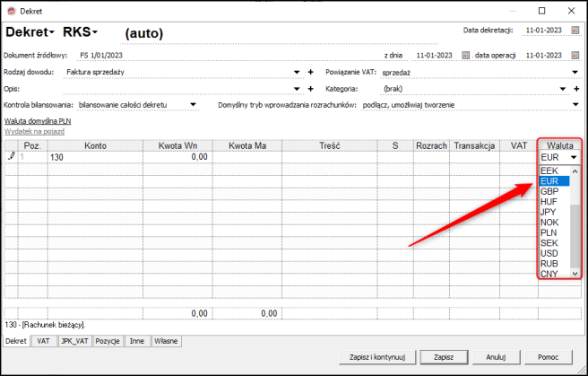588x376 pixels.
Task: Click the Dokument źródłowy field FS 1/01/2023
Action: 230,55
